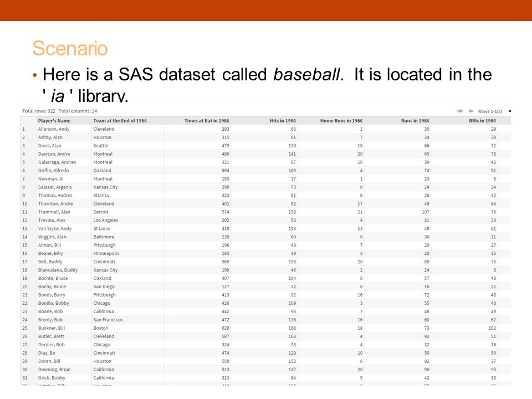This screenshot has height=399, width=532.
Task: Select the Runs in 1986 column header
Action: [415, 120]
